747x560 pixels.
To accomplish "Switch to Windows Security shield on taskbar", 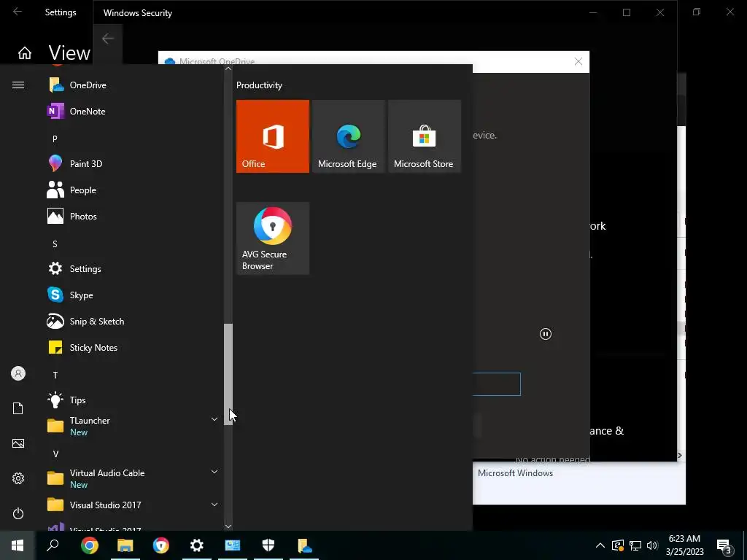I will click(x=268, y=545).
